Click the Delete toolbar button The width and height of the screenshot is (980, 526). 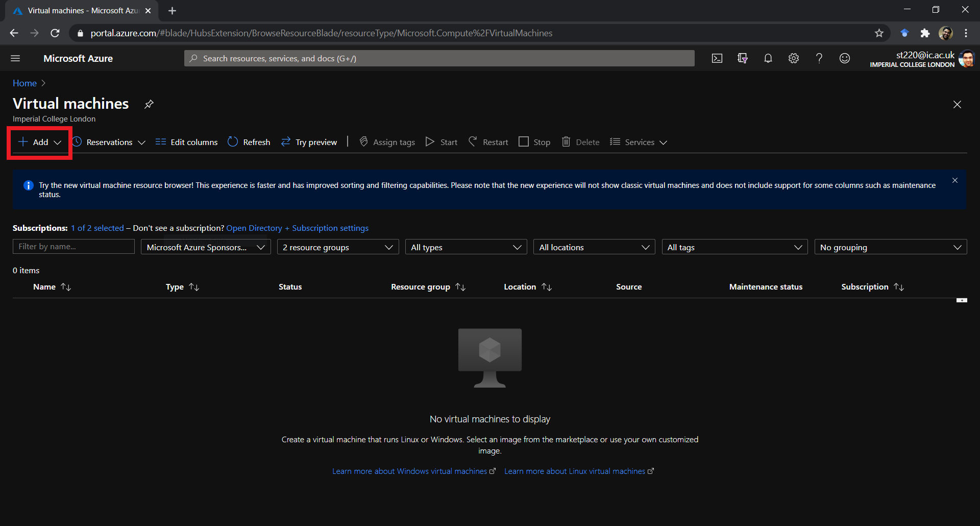581,142
